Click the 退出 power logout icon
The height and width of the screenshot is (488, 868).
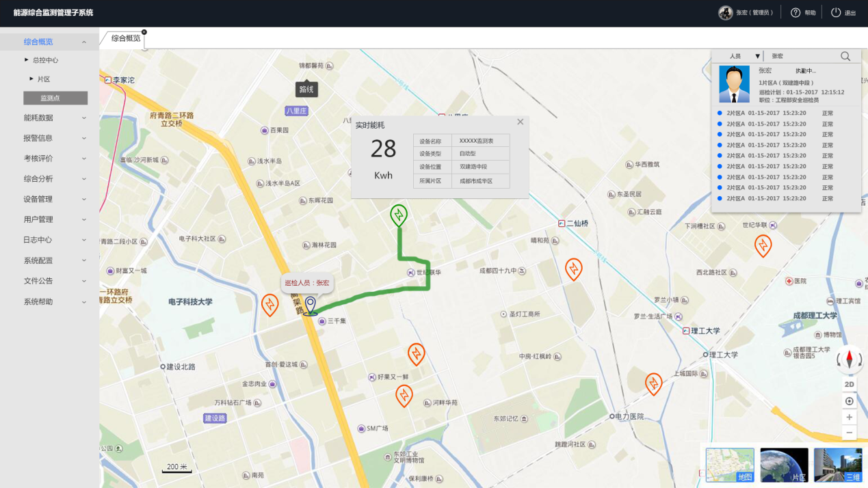pos(836,13)
